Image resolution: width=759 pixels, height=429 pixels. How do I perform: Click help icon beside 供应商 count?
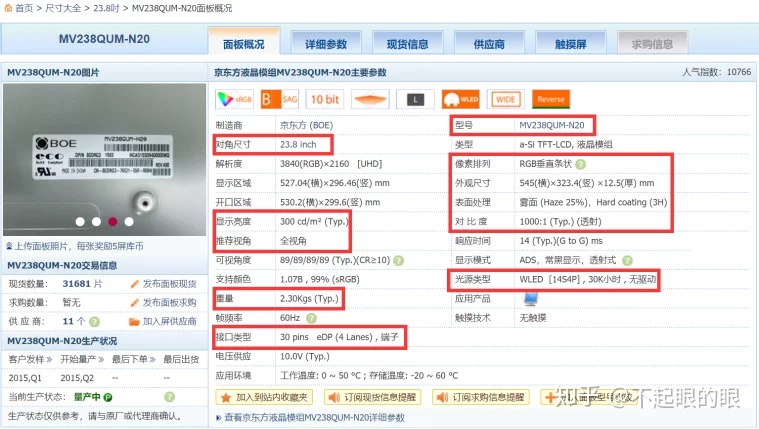pos(94,322)
